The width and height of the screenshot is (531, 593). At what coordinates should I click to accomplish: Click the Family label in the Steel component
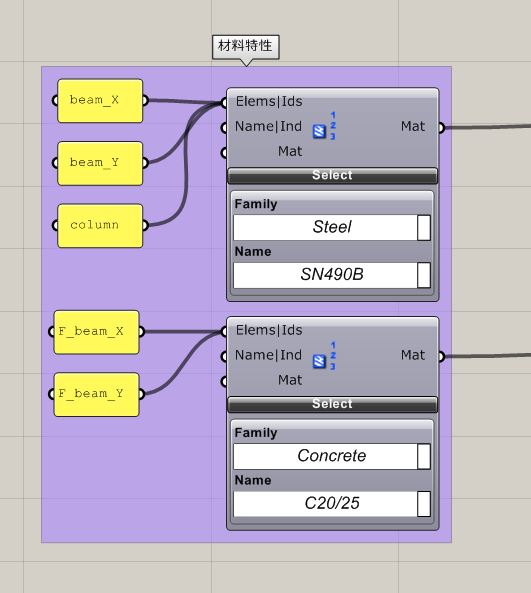click(256, 204)
